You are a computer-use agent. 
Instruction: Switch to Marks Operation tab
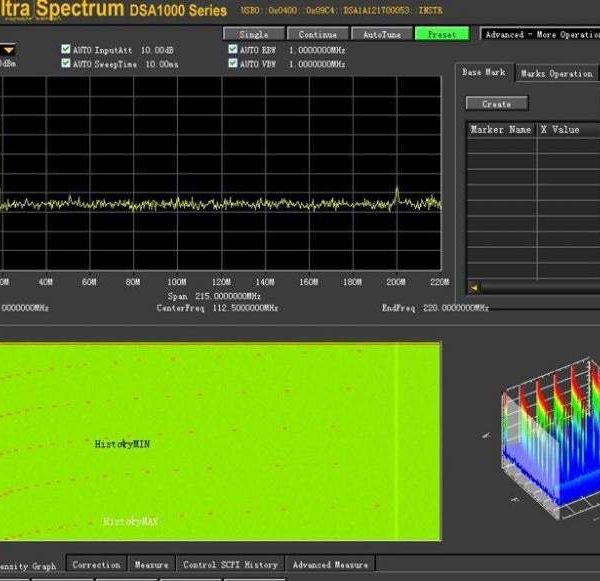point(556,73)
